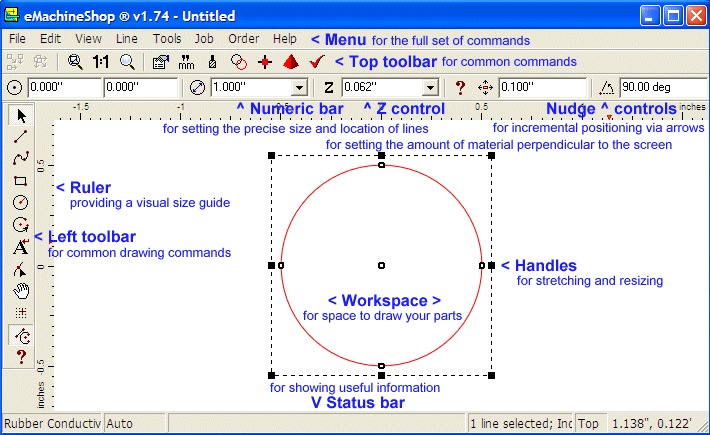The image size is (710, 435).
Task: Select the arrow selection tool
Action: tap(20, 116)
